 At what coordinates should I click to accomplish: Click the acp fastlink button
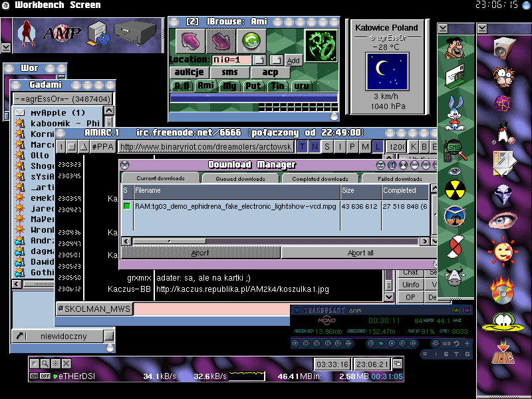[x=270, y=72]
